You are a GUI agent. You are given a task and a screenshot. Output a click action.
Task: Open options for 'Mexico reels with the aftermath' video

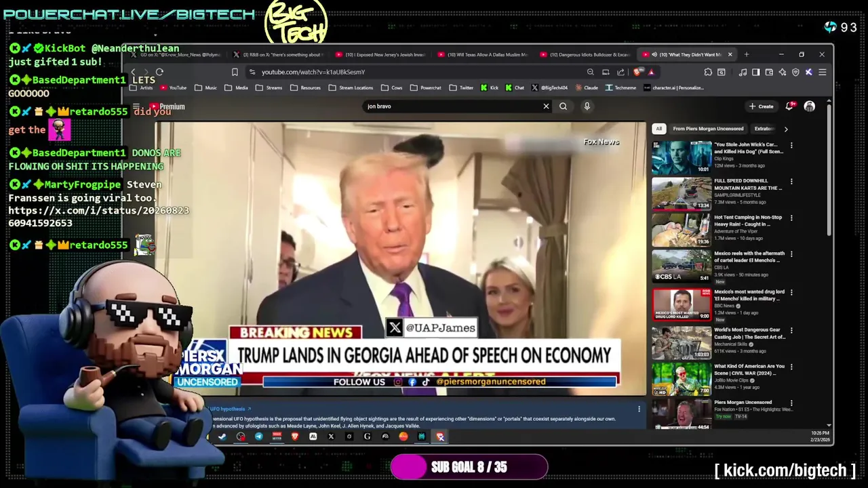[x=791, y=254]
